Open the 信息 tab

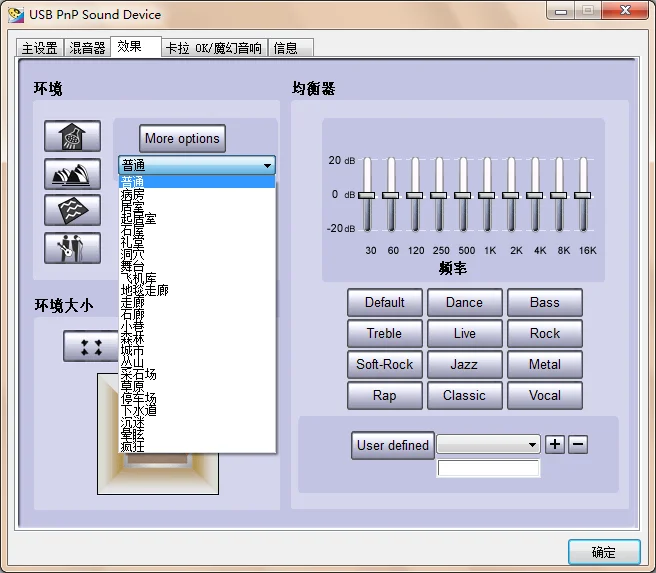(290, 48)
